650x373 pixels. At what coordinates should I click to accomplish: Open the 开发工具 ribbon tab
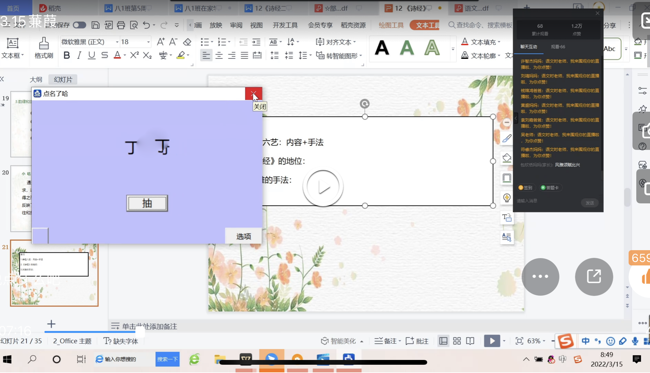click(285, 25)
